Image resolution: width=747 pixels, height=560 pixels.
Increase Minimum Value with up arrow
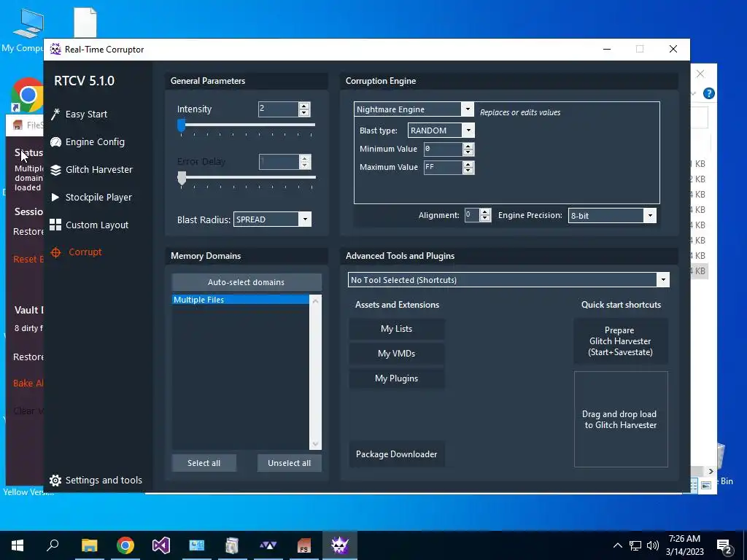(468, 146)
